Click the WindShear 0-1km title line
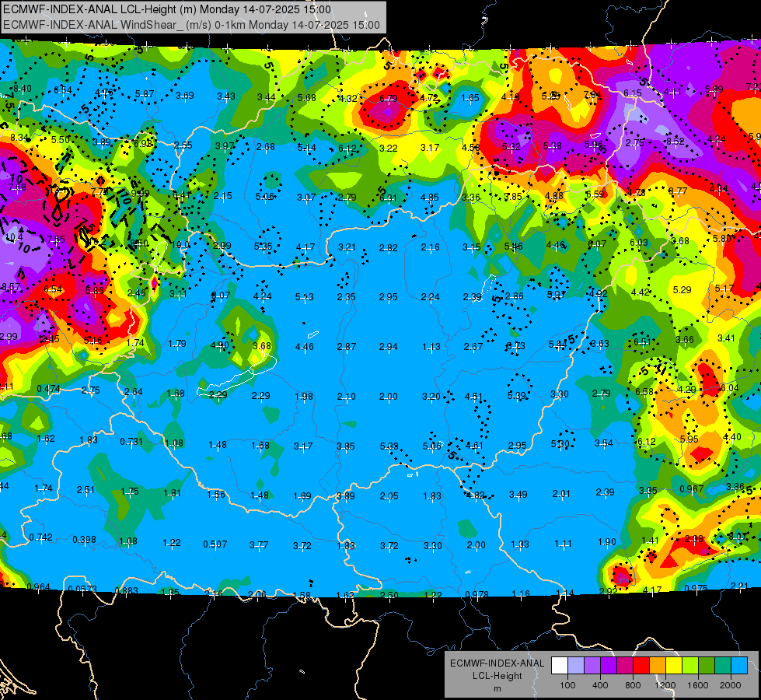 pos(191,25)
